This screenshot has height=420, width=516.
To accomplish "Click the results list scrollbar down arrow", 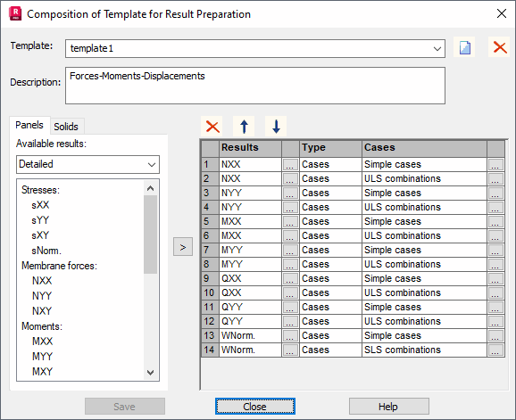I will click(x=150, y=373).
